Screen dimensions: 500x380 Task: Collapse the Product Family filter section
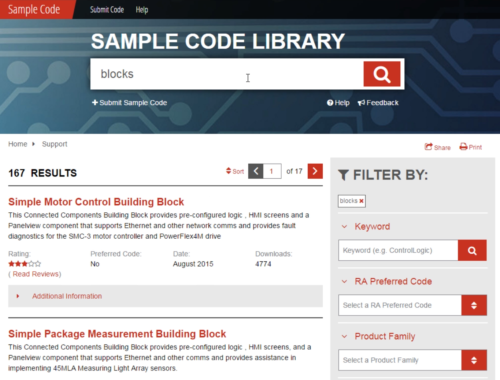(x=344, y=336)
